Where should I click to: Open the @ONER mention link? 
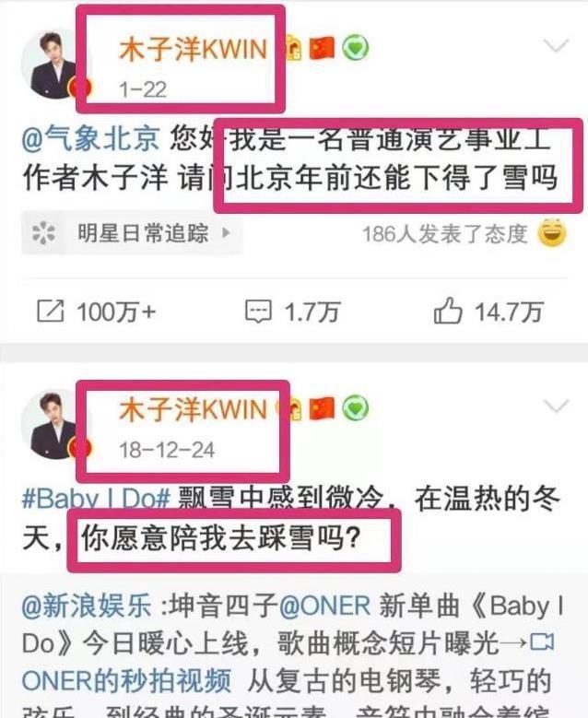pyautogui.click(x=324, y=606)
